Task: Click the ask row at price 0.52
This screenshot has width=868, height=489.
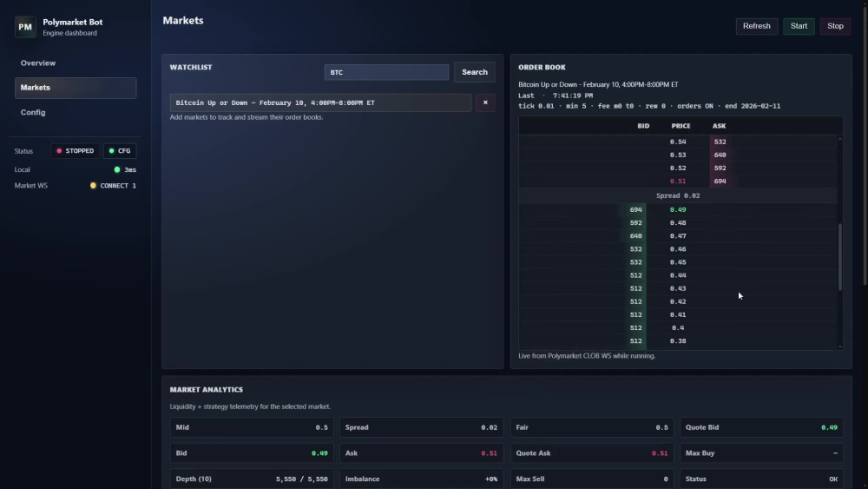Action: point(678,168)
